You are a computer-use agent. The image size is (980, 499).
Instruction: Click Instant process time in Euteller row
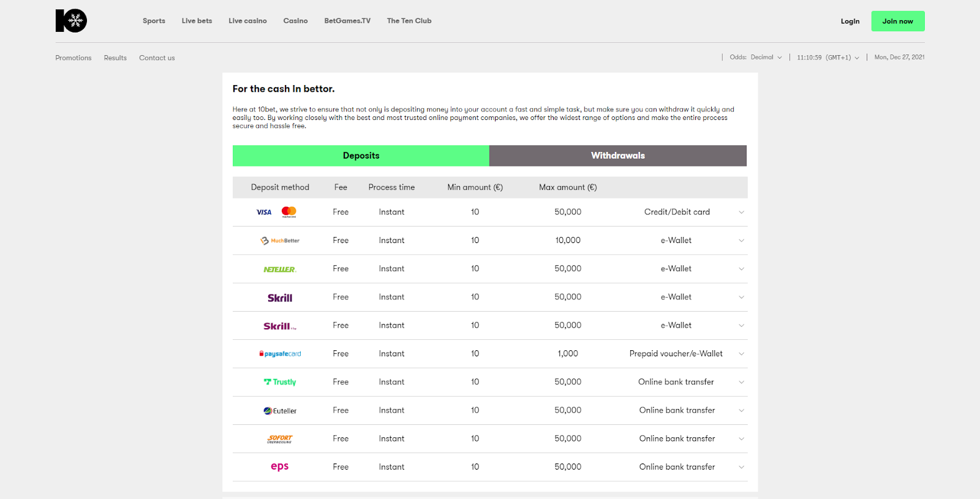point(391,410)
